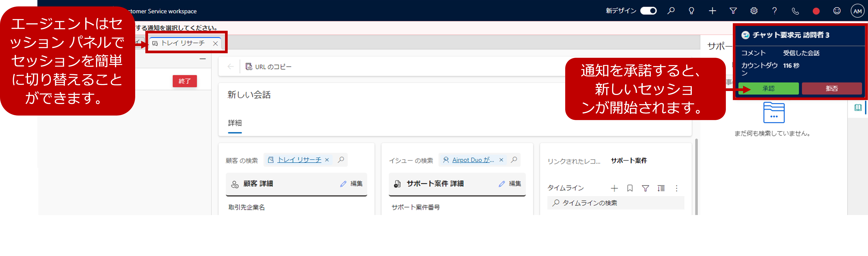Screen dimensions: 868x256
Task: Open the lightbulb assistant icon
Action: [691, 11]
